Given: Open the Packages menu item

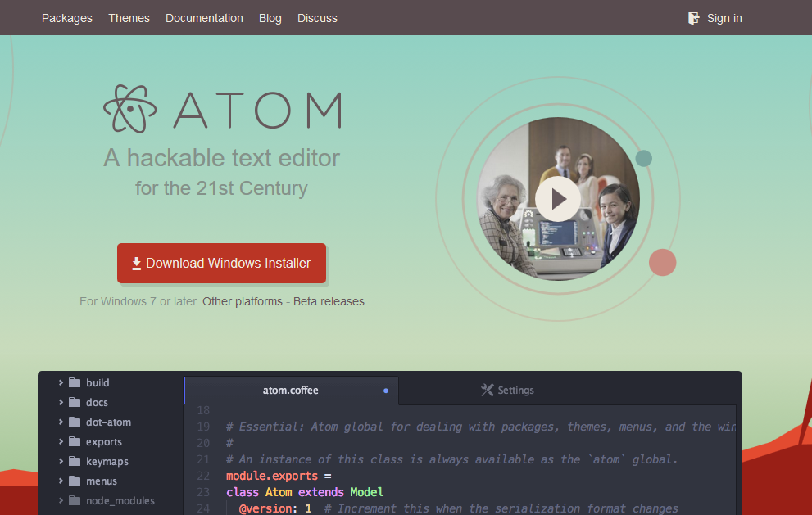Looking at the screenshot, I should (67, 18).
